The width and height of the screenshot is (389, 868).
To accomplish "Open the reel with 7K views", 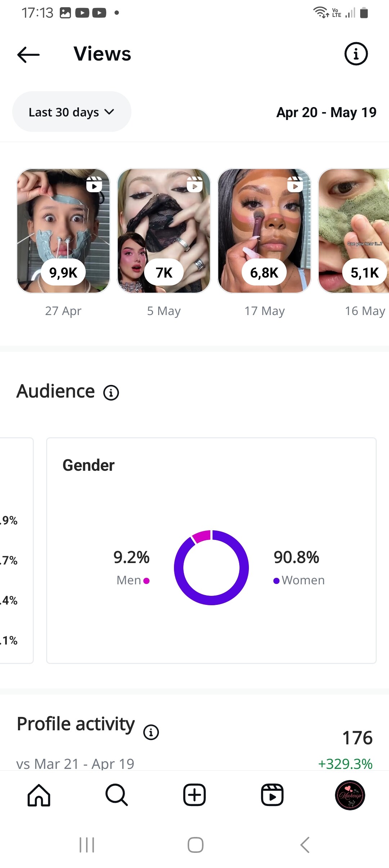I will coord(164,231).
